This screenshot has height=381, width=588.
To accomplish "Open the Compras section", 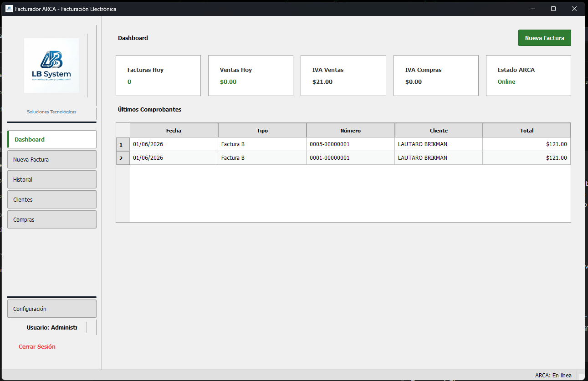I will pos(52,219).
